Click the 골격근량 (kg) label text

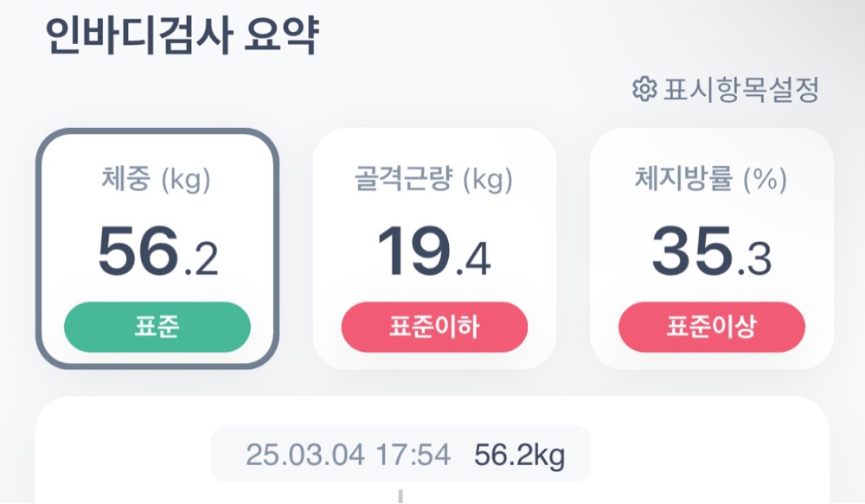click(x=433, y=181)
